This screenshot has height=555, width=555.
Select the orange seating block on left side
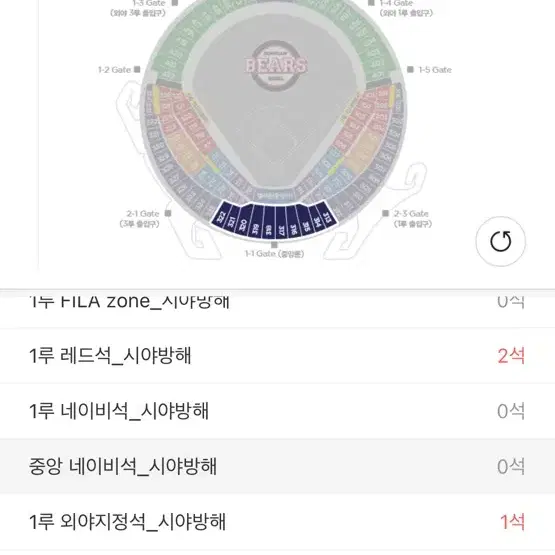(183, 152)
